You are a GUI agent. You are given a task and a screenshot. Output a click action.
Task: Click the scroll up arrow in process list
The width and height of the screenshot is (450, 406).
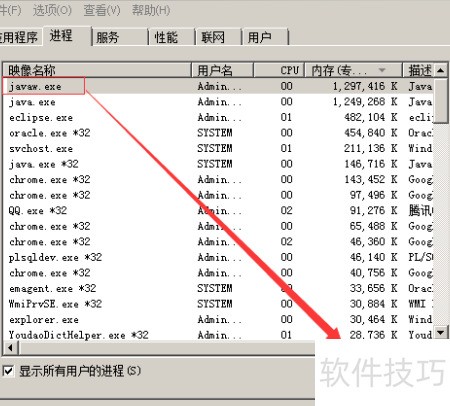point(440,70)
